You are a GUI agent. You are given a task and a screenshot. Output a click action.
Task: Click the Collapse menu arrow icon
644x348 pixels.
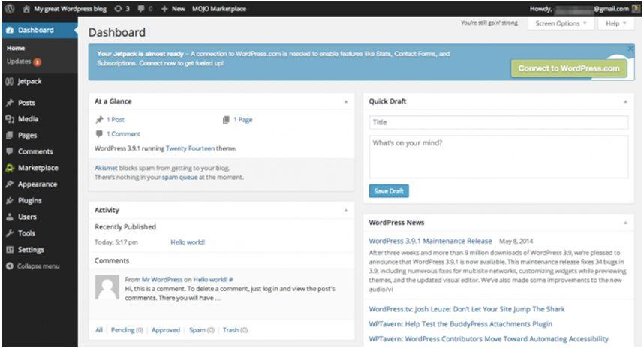coord(10,266)
